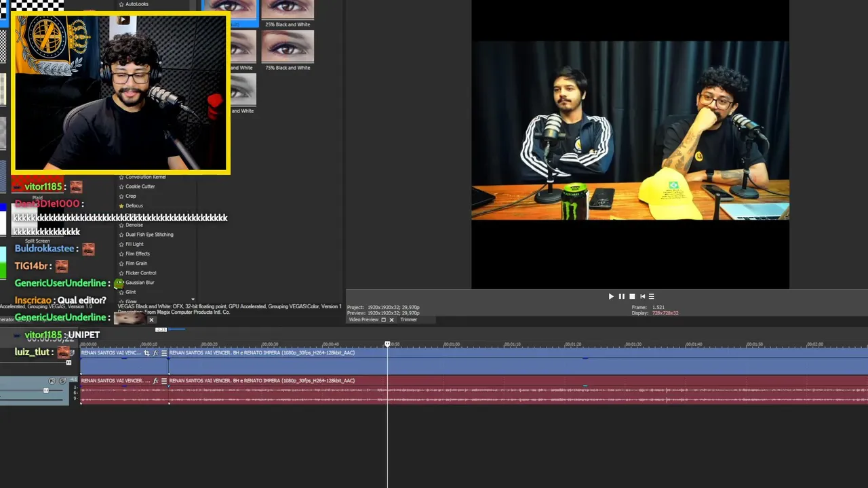
Task: Click the 00:00:30 mark on the timeline ruler
Action: click(x=270, y=344)
